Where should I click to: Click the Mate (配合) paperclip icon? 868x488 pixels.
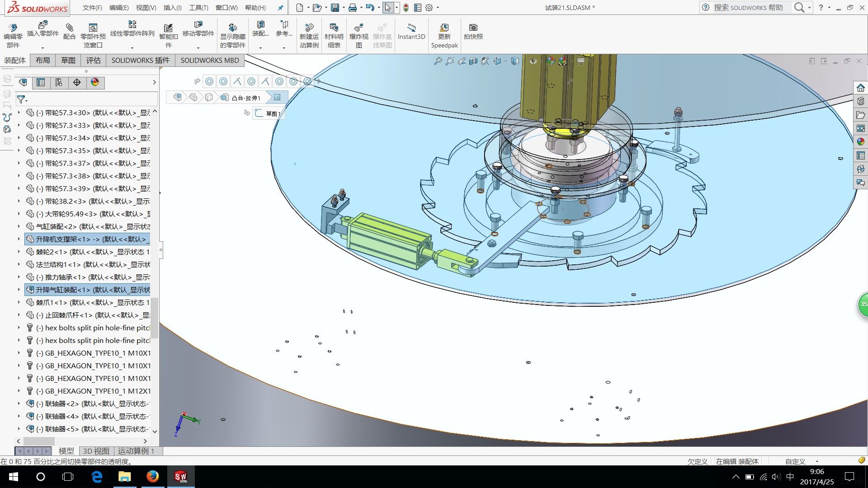click(69, 28)
